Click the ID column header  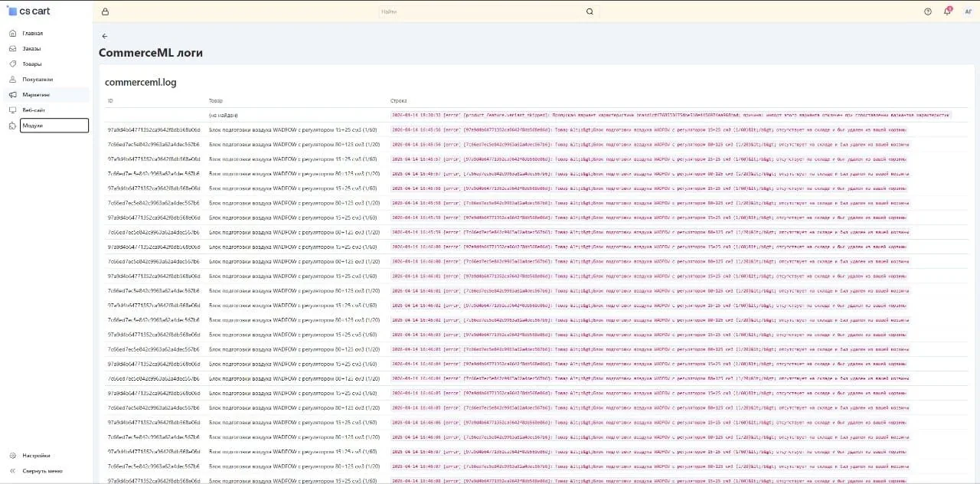tap(110, 101)
